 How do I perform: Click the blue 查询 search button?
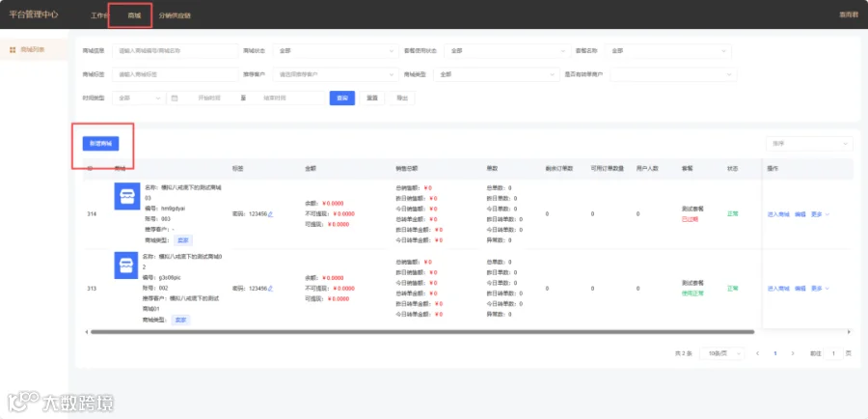pos(342,98)
